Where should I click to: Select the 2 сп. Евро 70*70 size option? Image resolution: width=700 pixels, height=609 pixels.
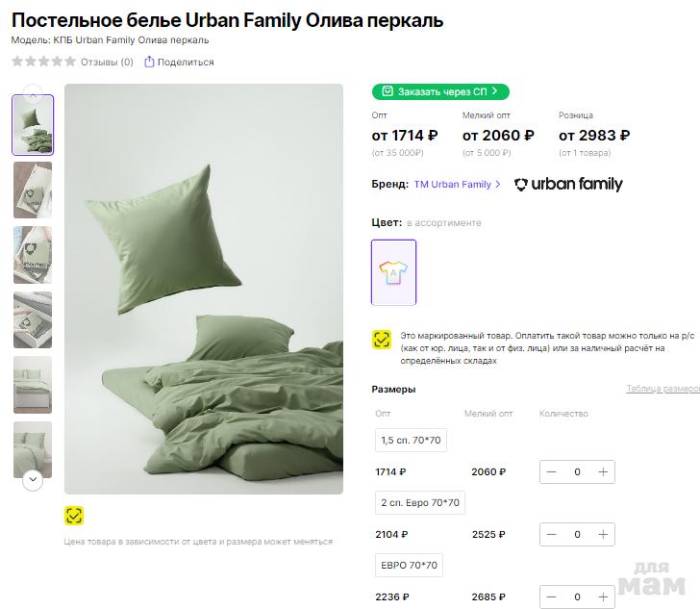pyautogui.click(x=420, y=502)
